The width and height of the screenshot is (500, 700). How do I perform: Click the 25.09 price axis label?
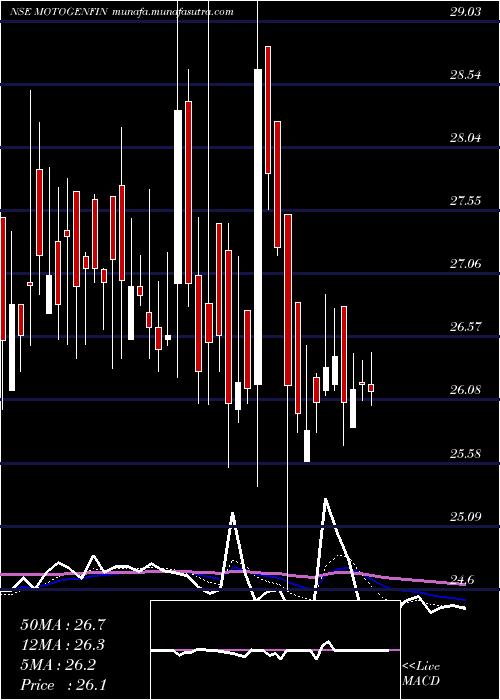click(465, 517)
